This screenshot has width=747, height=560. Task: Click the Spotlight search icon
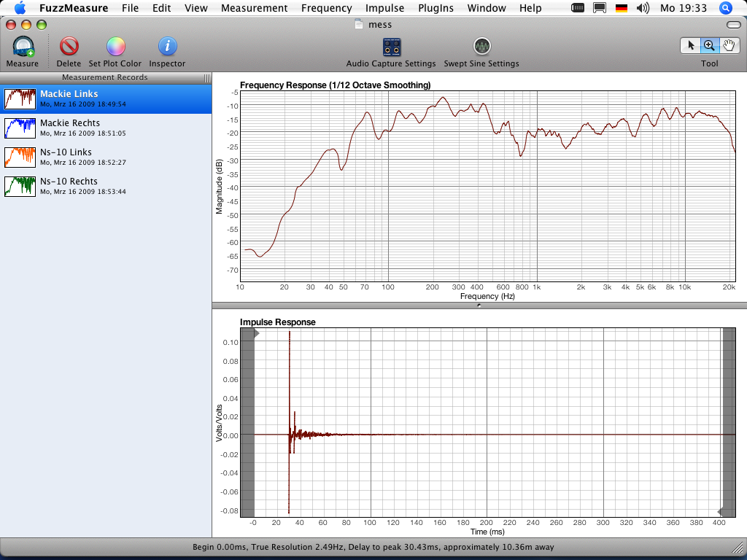pos(725,8)
